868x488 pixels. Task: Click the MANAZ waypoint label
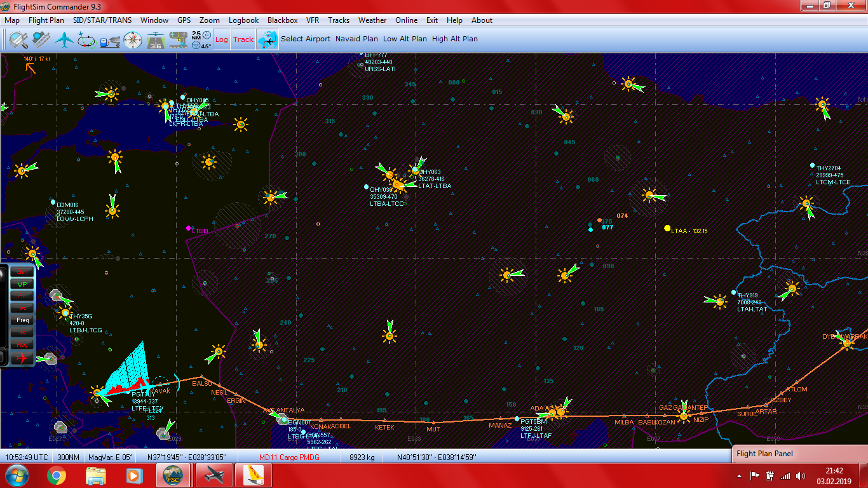tap(500, 426)
